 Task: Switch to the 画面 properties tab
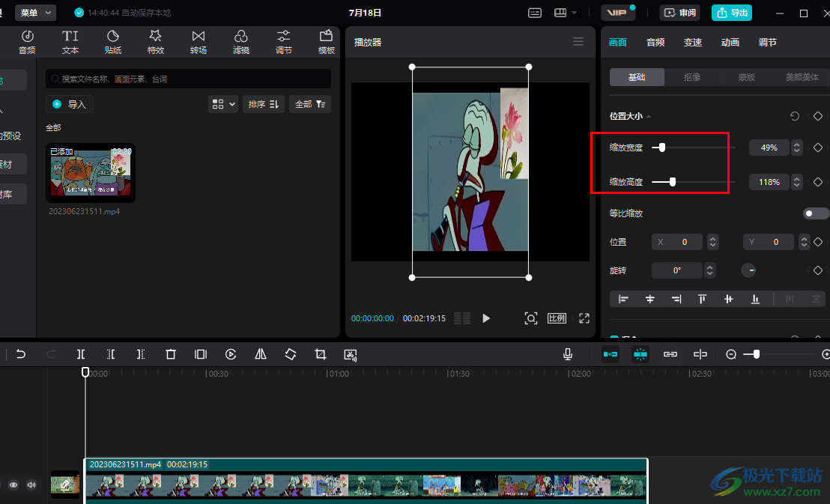(x=618, y=43)
